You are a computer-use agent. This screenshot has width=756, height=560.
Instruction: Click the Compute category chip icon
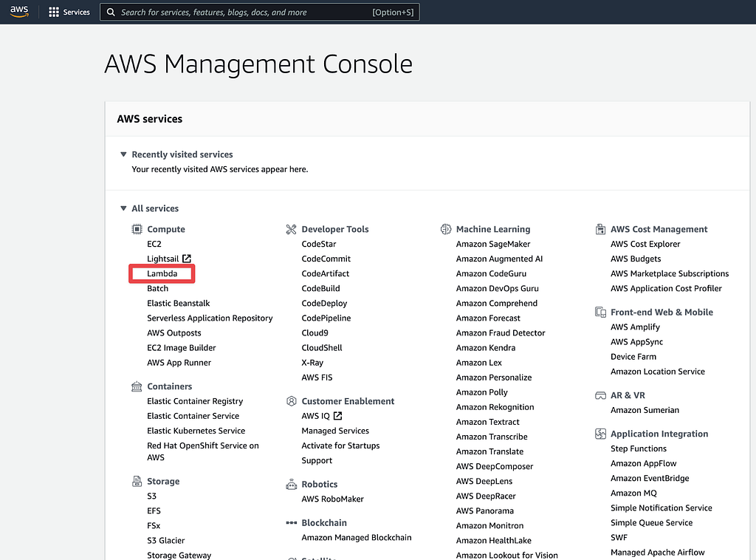click(x=137, y=229)
